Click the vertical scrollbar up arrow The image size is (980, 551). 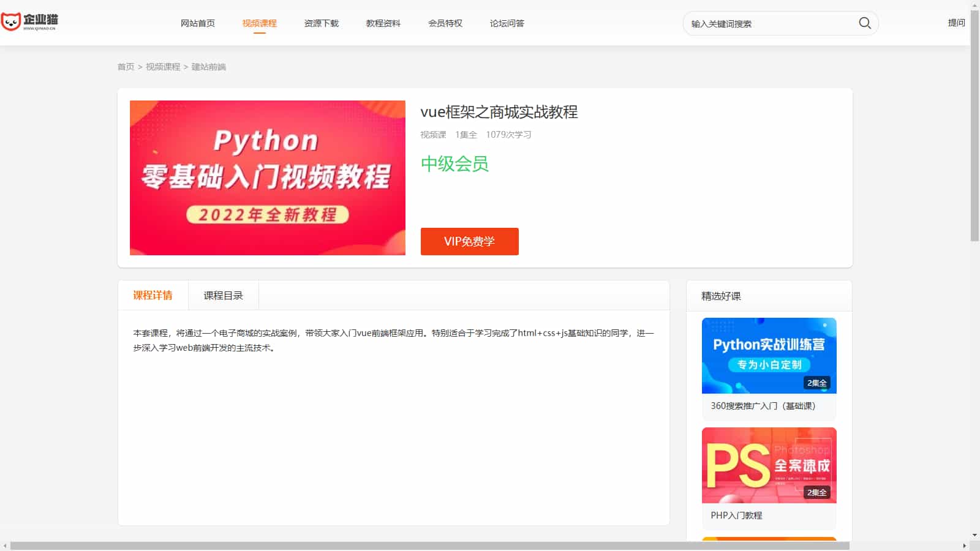(974, 5)
